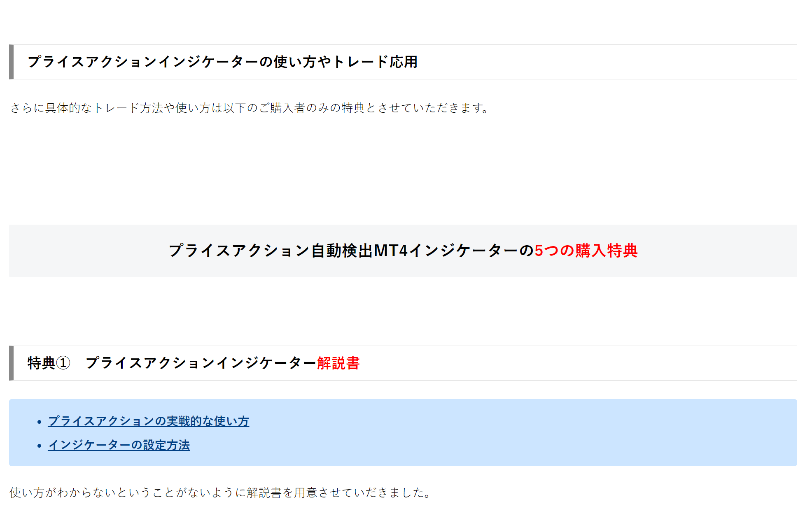Viewport: 812px width, 525px height.
Task: Click the bullet before プライスアクションの実戦的な使い方
Action: point(40,422)
